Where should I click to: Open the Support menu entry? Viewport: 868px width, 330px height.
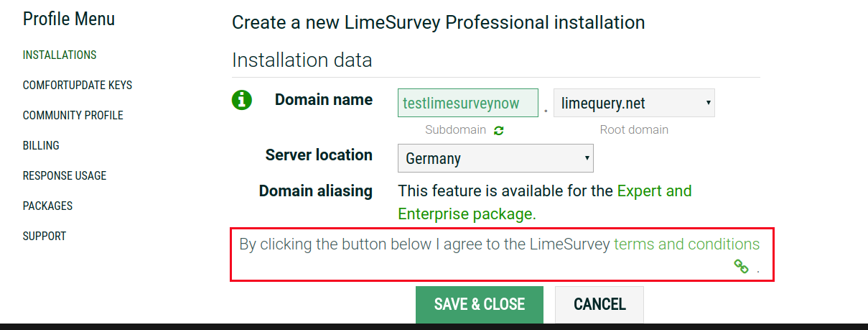(x=45, y=236)
